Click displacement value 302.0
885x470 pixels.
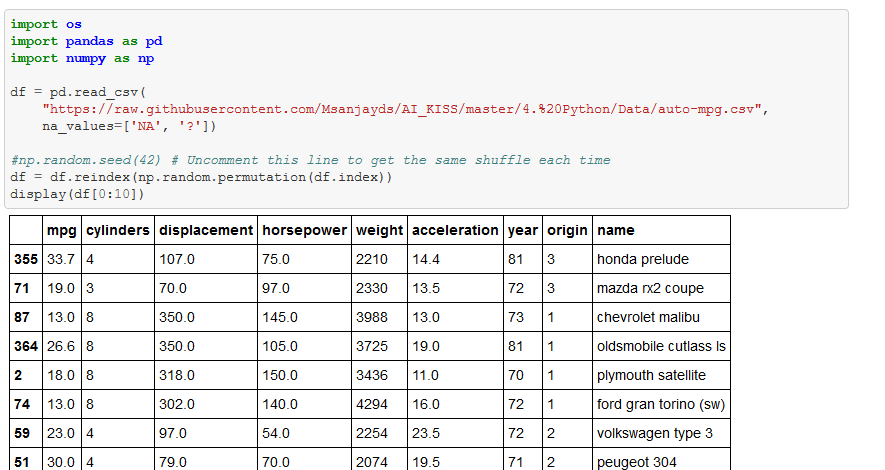[x=205, y=404]
